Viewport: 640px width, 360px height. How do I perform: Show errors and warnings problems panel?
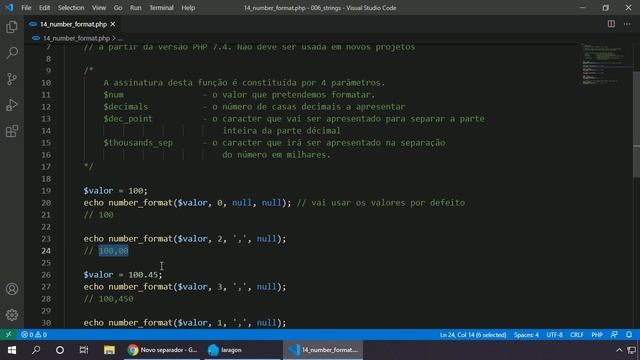click(x=34, y=335)
